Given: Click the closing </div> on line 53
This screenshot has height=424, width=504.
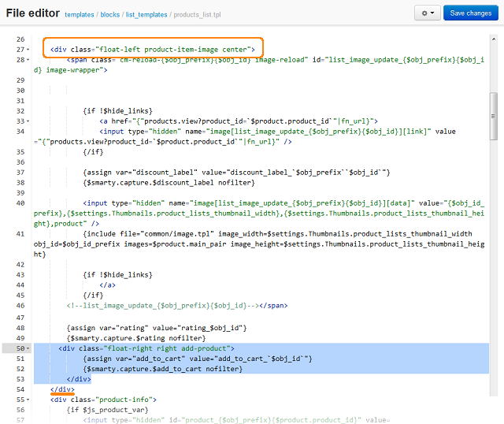Looking at the screenshot, I should [x=79, y=379].
